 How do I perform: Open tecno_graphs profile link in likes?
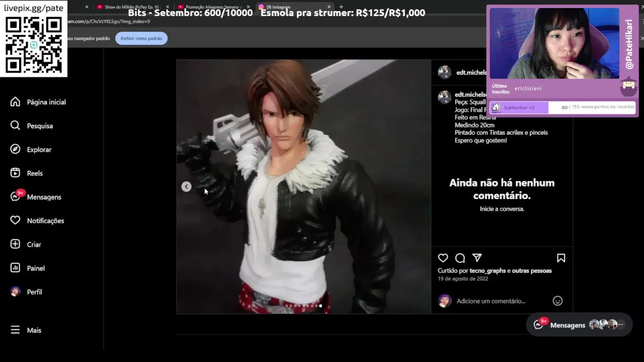pos(488,270)
